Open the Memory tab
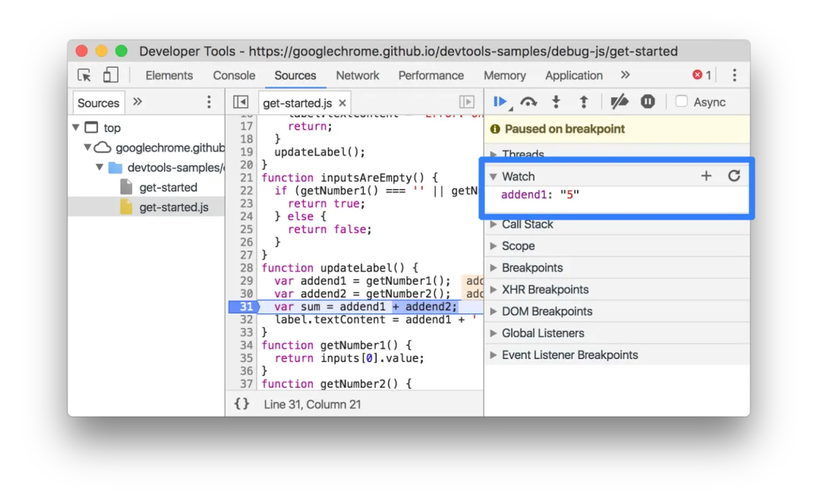 (505, 75)
